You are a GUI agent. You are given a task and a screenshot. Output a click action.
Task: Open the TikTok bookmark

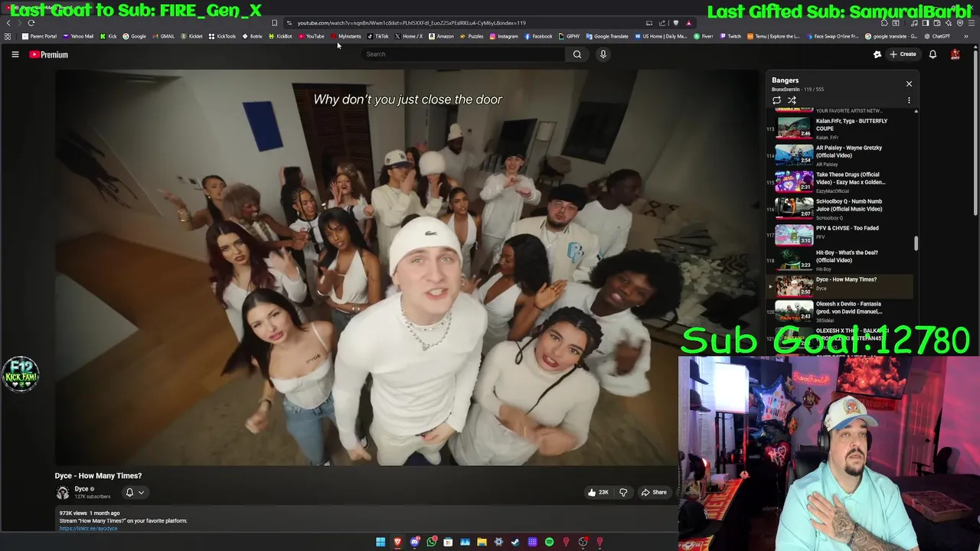click(x=378, y=36)
